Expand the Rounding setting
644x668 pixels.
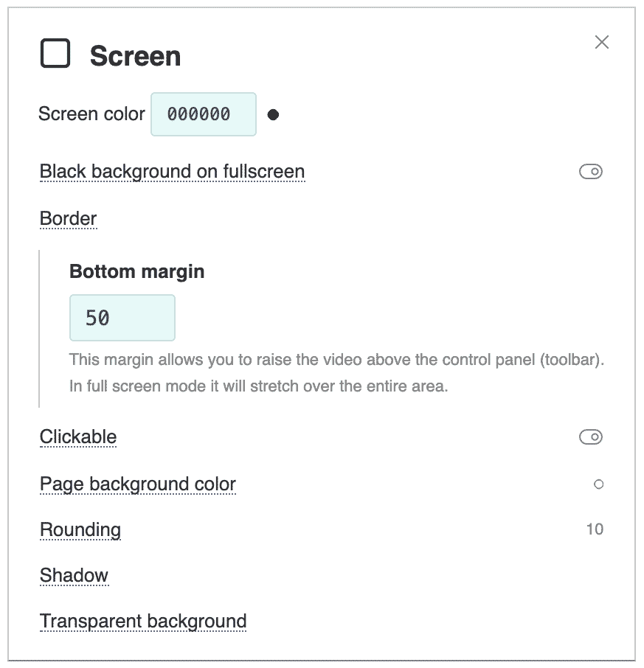pos(80,529)
